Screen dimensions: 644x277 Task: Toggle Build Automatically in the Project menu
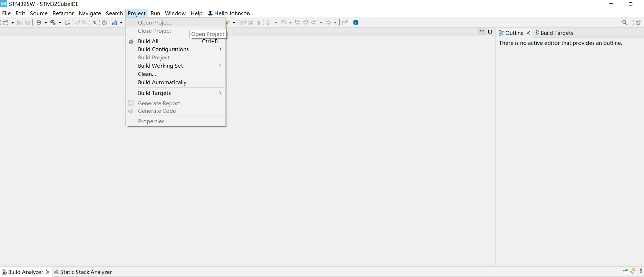tap(176, 82)
